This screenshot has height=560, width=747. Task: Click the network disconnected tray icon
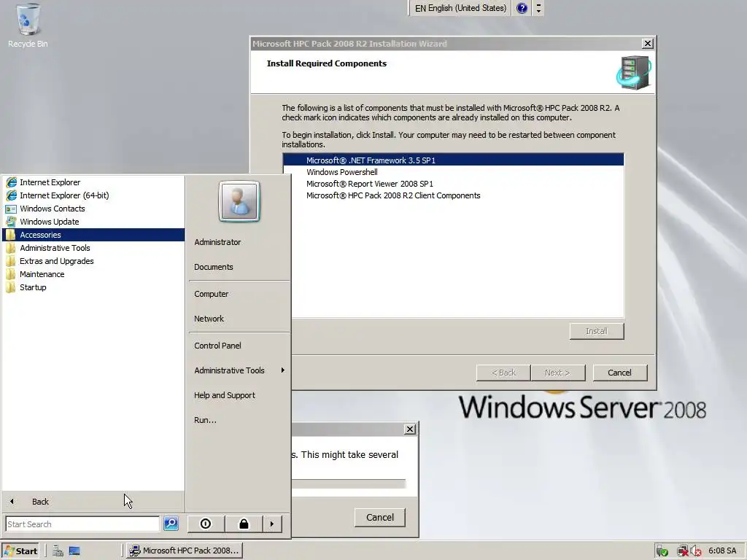point(683,551)
